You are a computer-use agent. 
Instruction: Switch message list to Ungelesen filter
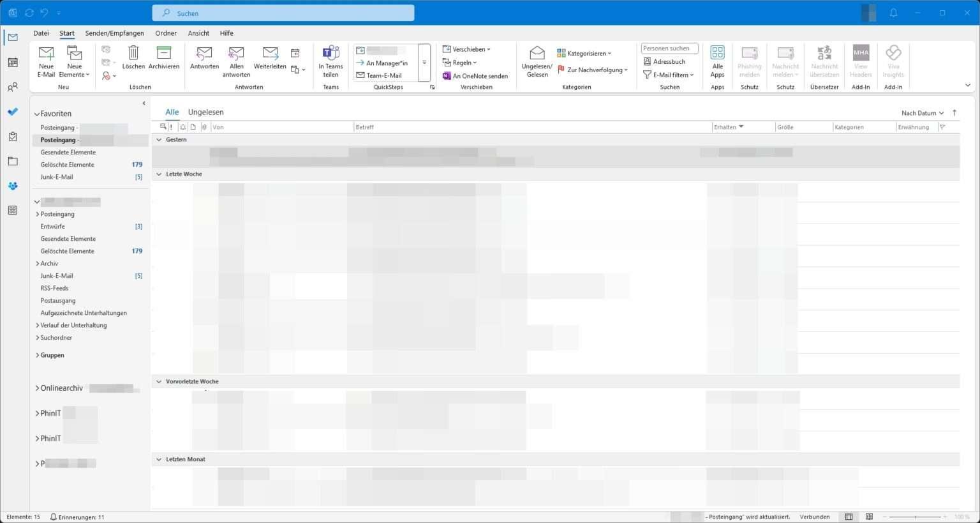205,112
